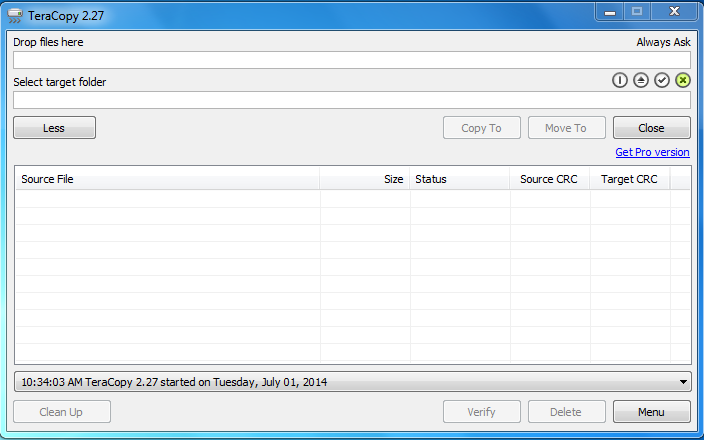Open the Menu button
This screenshot has height=441, width=704.
pos(651,412)
